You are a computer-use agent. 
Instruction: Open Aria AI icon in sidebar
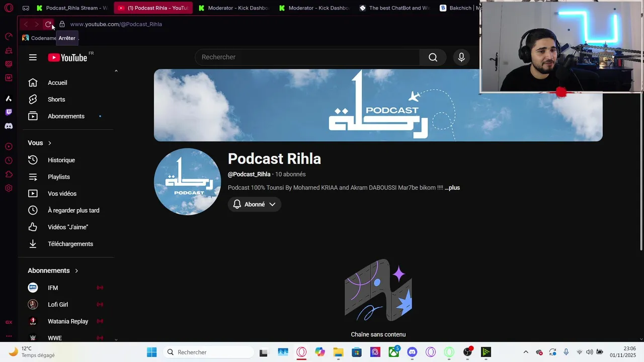pyautogui.click(x=9, y=99)
